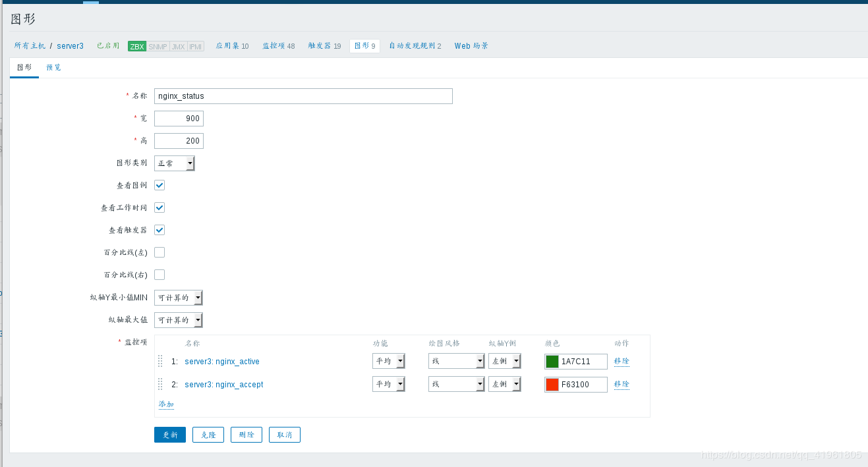Toggle the 查看工作时间 checkbox

click(159, 207)
